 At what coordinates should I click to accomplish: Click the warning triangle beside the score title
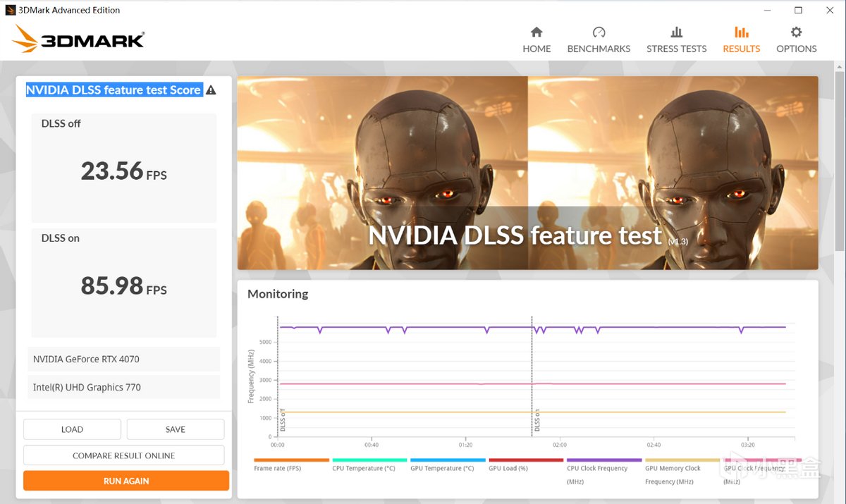coord(211,90)
